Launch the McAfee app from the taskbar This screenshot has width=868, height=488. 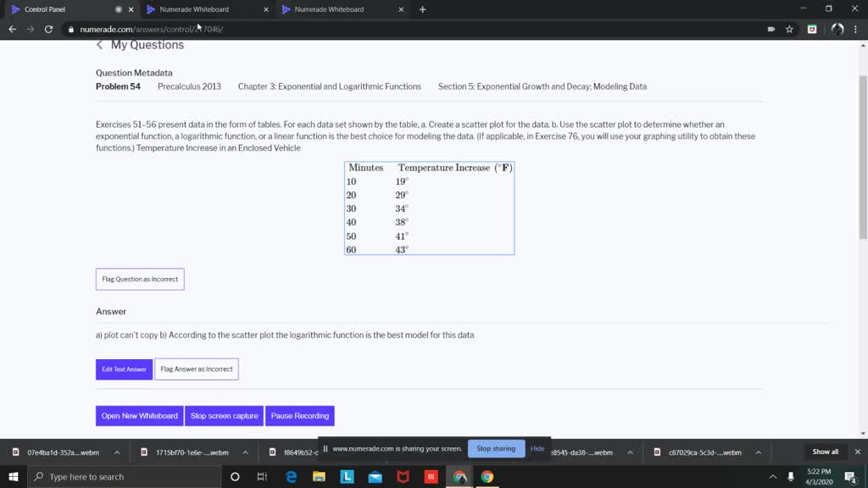click(x=403, y=476)
